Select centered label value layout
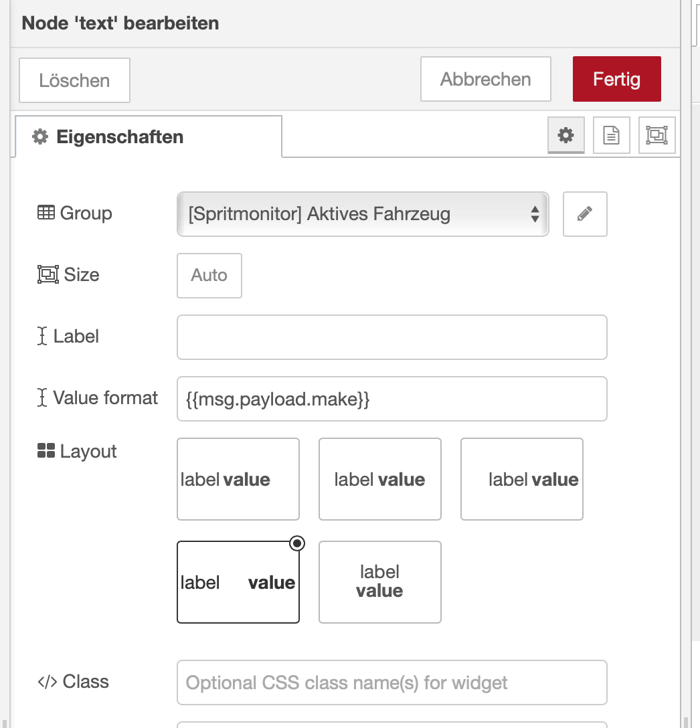This screenshot has height=728, width=700. click(379, 479)
